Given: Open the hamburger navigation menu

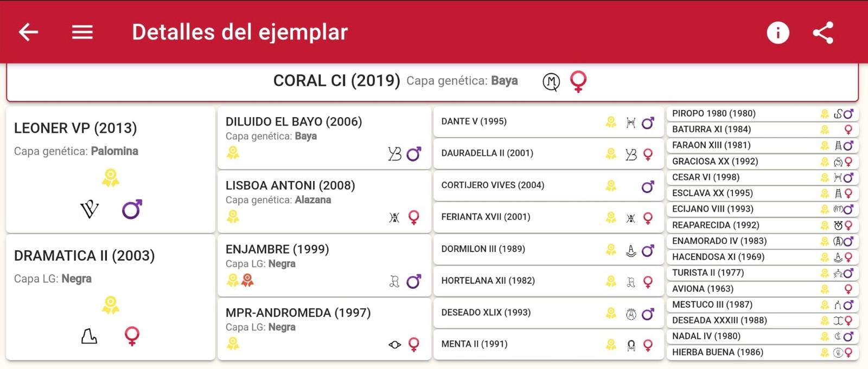Looking at the screenshot, I should pyautogui.click(x=82, y=32).
